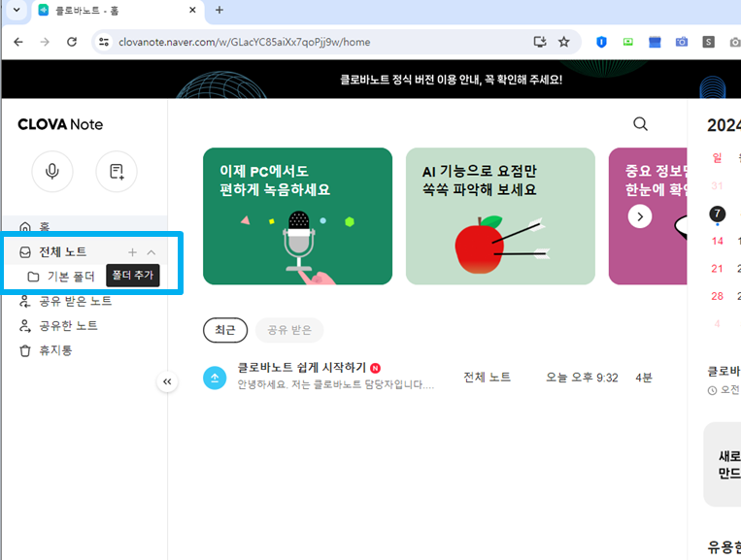Collapse the 전체 노트 folder list
Viewport: 741px width, 560px height.
tap(152, 252)
